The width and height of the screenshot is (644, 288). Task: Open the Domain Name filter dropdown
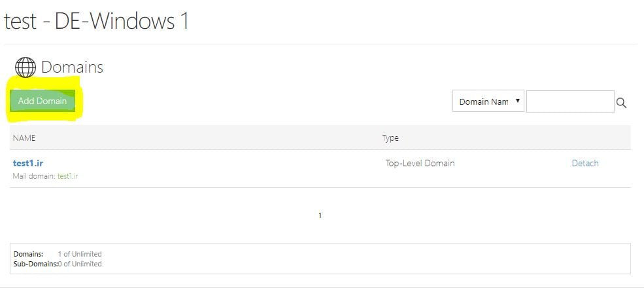(488, 101)
